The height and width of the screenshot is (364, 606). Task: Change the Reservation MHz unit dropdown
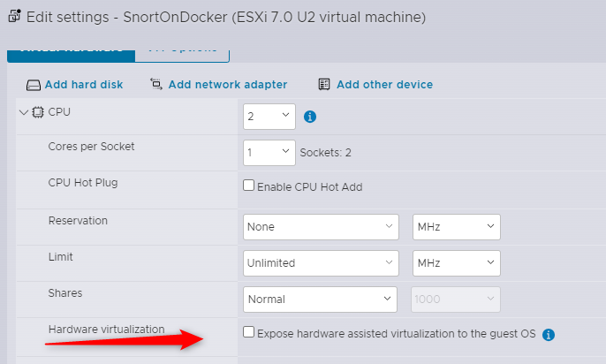click(456, 227)
